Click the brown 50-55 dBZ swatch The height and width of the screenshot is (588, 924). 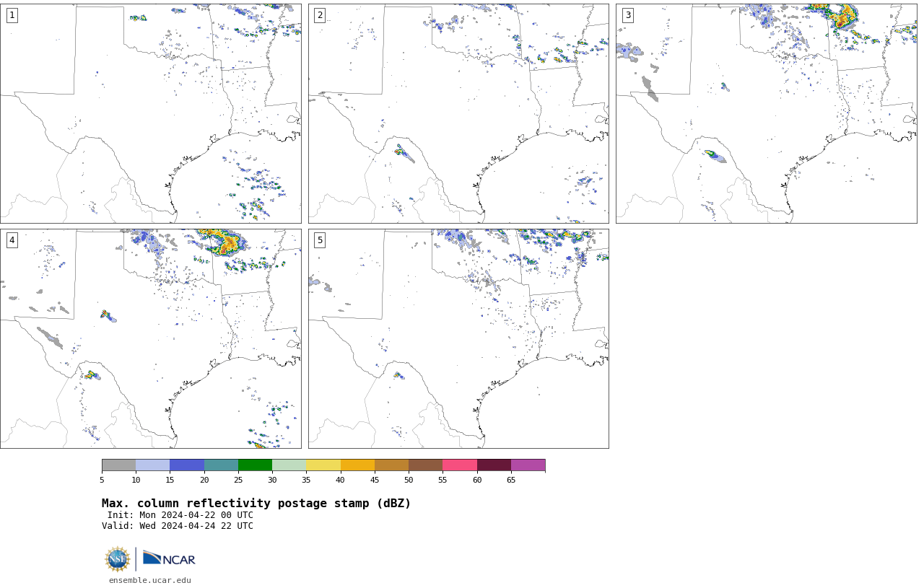[x=425, y=465]
